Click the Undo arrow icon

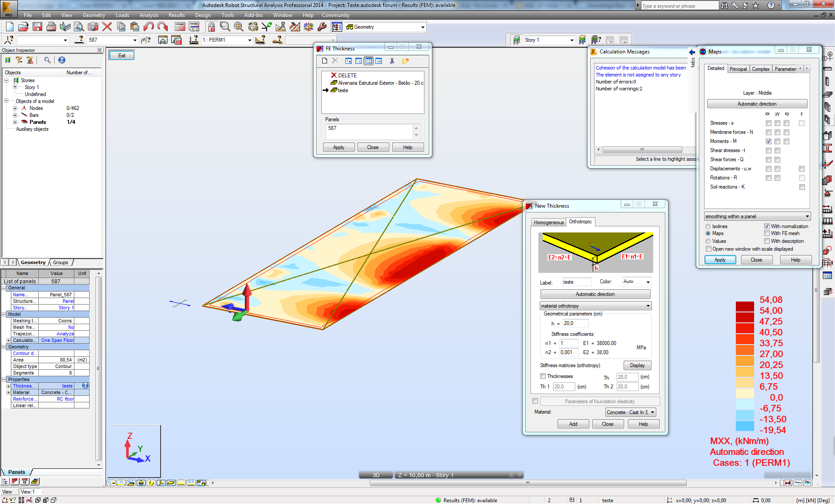coord(149,27)
